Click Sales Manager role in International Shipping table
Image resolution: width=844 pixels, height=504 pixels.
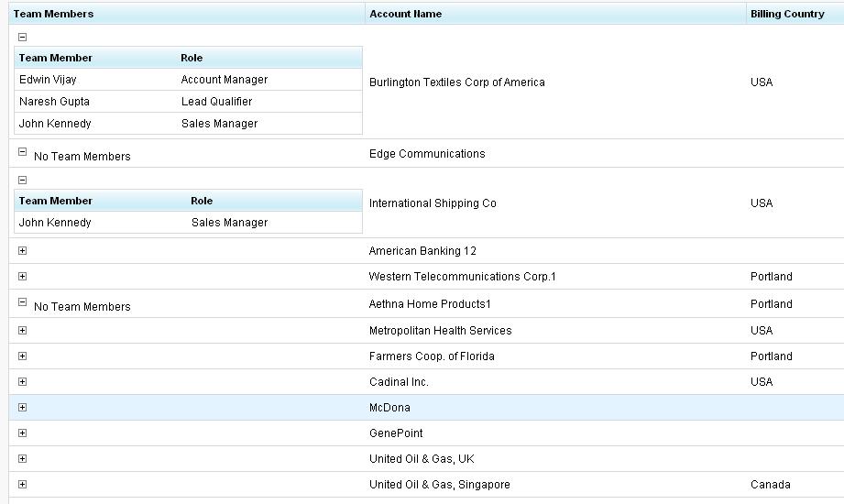pyautogui.click(x=230, y=223)
